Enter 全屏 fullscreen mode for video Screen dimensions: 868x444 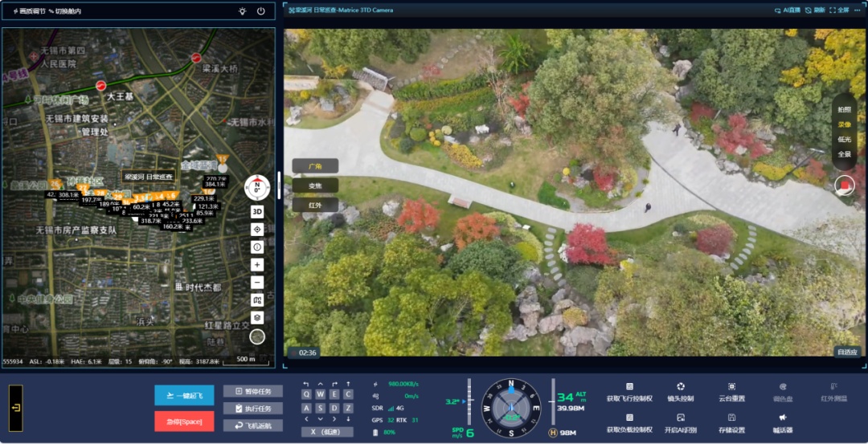pos(839,10)
